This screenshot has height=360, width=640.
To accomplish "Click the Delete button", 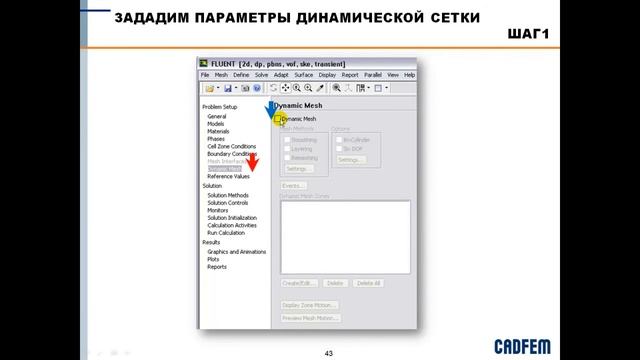I will coord(335,283).
